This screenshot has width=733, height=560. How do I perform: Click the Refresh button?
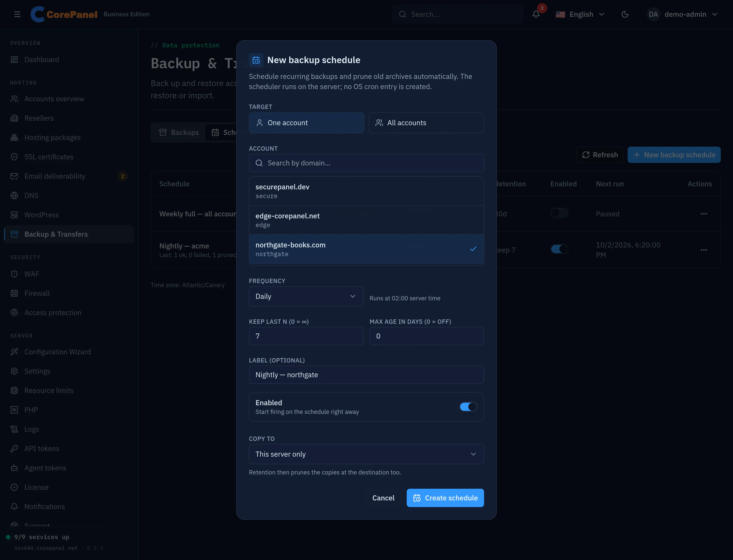pos(600,155)
